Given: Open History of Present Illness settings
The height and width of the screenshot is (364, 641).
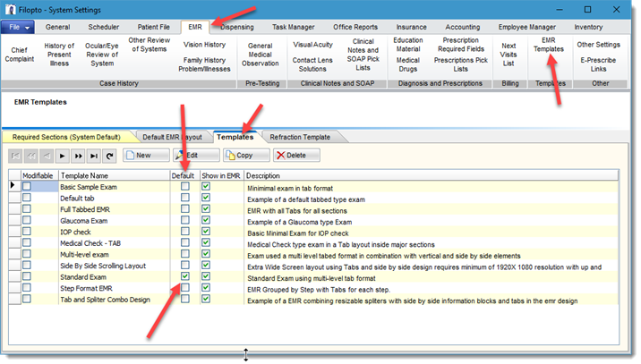Looking at the screenshot, I should tap(59, 55).
